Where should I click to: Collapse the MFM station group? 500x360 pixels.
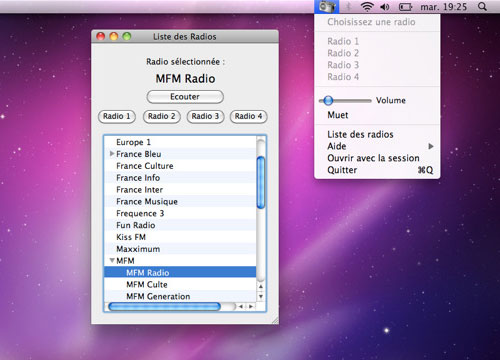[x=112, y=260]
